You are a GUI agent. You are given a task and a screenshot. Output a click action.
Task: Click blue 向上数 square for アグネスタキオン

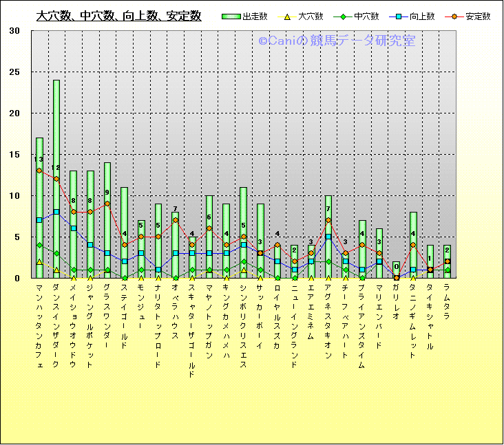coord(328,237)
